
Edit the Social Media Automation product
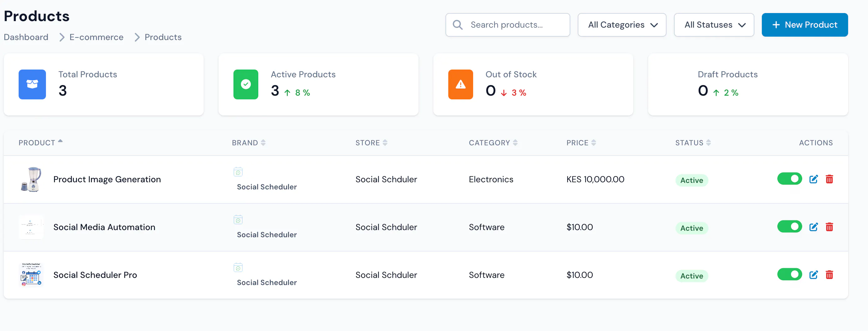[813, 227]
